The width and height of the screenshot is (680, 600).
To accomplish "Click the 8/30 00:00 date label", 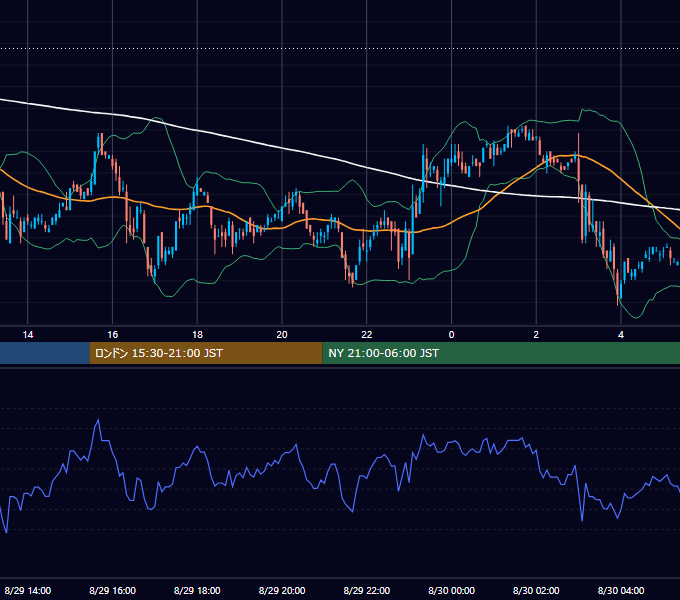I will point(451,590).
